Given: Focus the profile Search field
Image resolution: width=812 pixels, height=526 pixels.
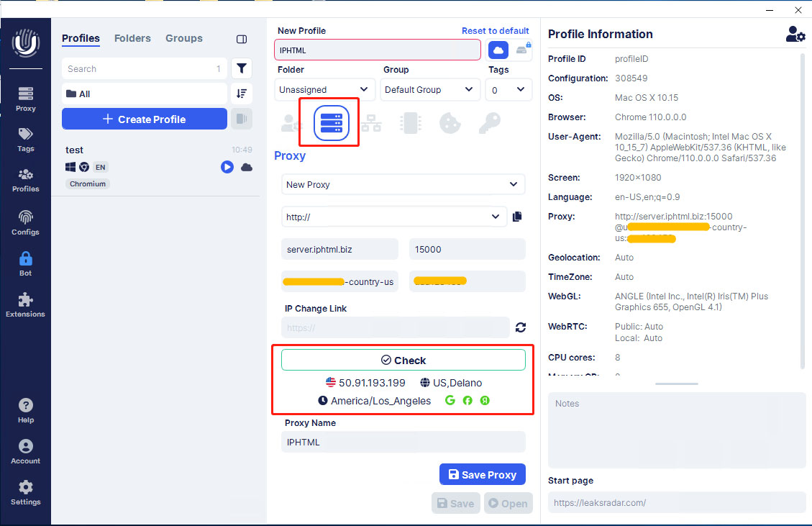Looking at the screenshot, I should (x=144, y=68).
